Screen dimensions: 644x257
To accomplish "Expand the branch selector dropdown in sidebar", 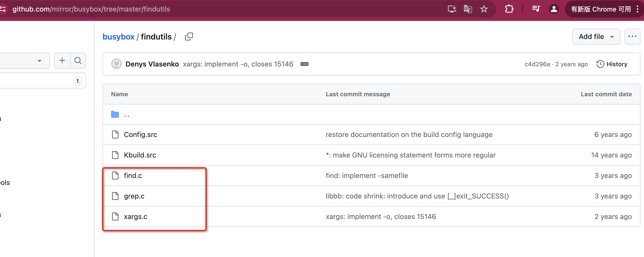I will (x=24, y=60).
